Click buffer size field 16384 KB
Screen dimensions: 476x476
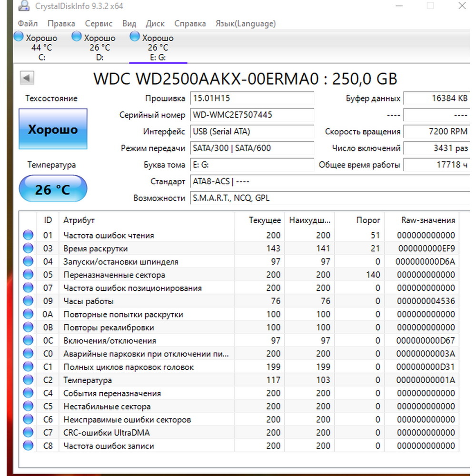click(x=437, y=99)
